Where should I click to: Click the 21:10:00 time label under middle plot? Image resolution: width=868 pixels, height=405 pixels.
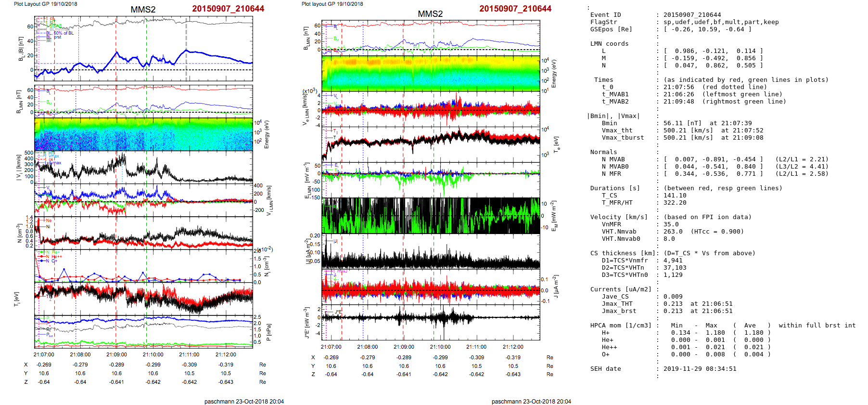440,347
